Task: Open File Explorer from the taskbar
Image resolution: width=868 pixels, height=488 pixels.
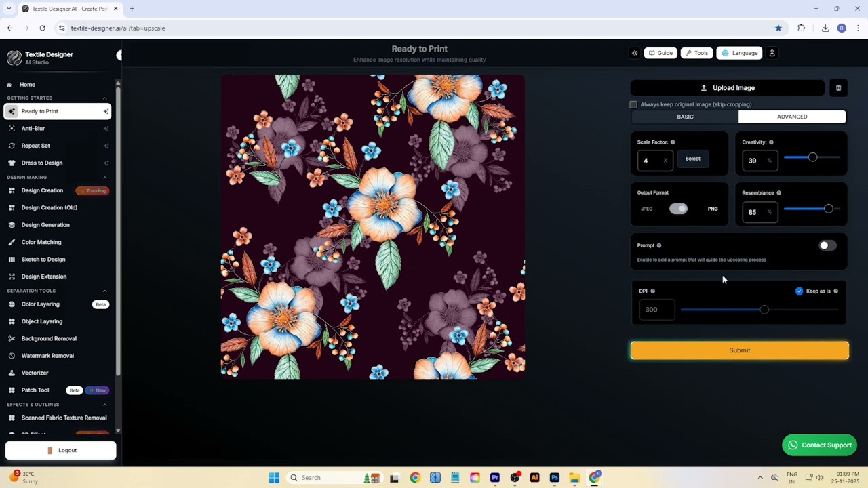Action: (574, 478)
